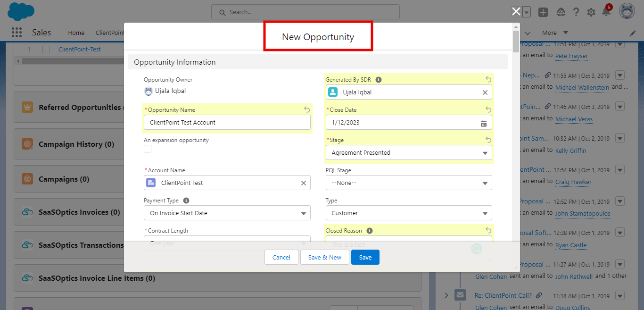Open the App Launcher grid icon
The image size is (644, 310).
tap(17, 33)
